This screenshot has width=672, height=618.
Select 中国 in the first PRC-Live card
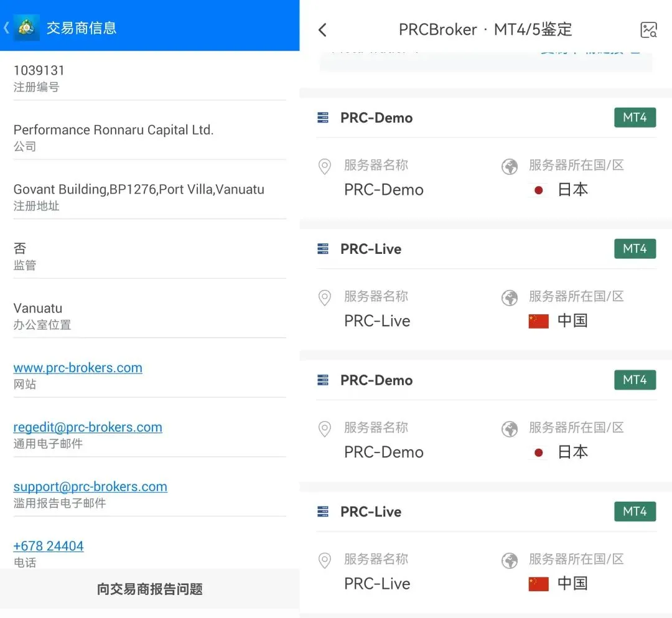click(572, 321)
